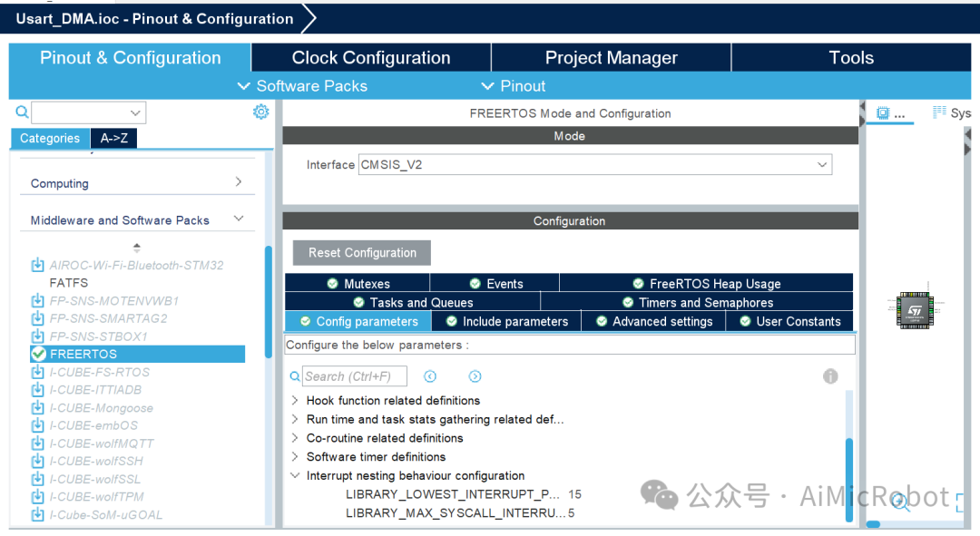
Task: Switch to A->Z listing tab
Action: pyautogui.click(x=113, y=138)
